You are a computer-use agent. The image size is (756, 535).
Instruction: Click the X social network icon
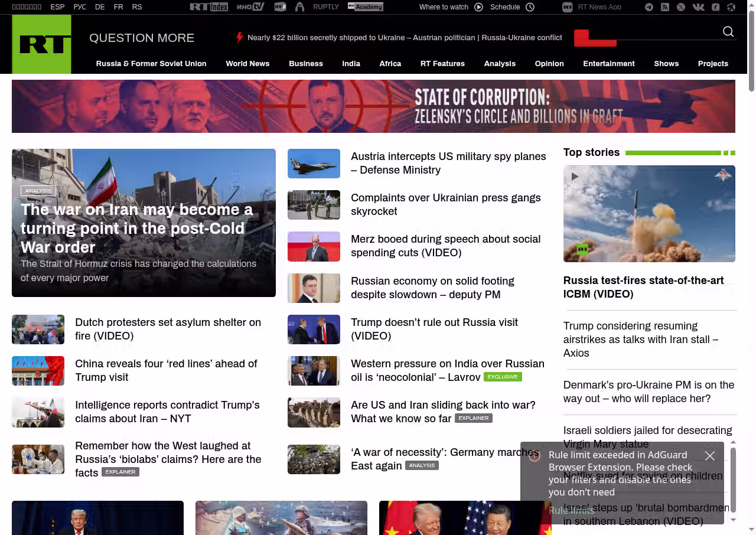681,7
